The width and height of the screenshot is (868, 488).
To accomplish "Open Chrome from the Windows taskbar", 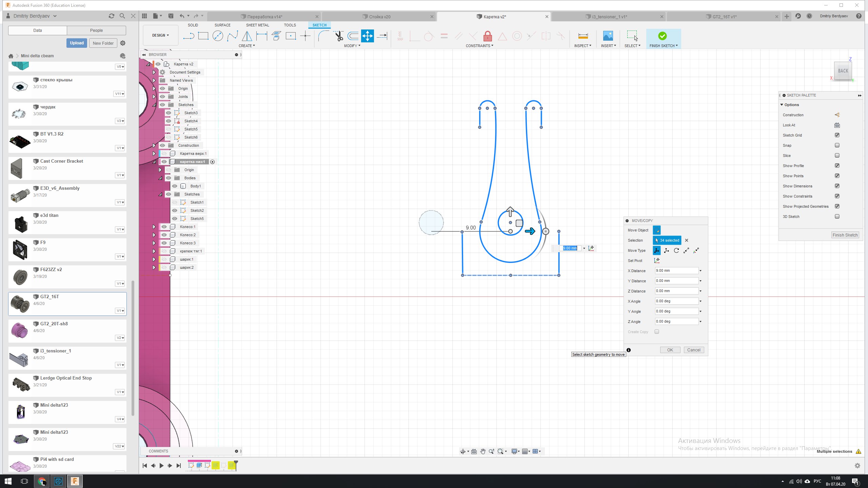I will pos(41,481).
